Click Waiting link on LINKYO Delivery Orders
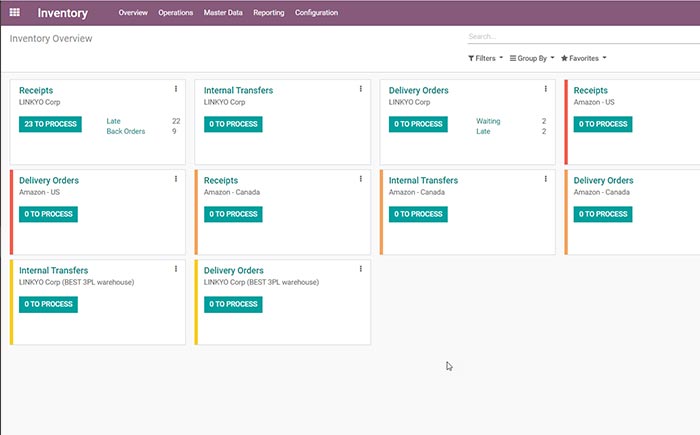This screenshot has height=435, width=700. click(488, 121)
